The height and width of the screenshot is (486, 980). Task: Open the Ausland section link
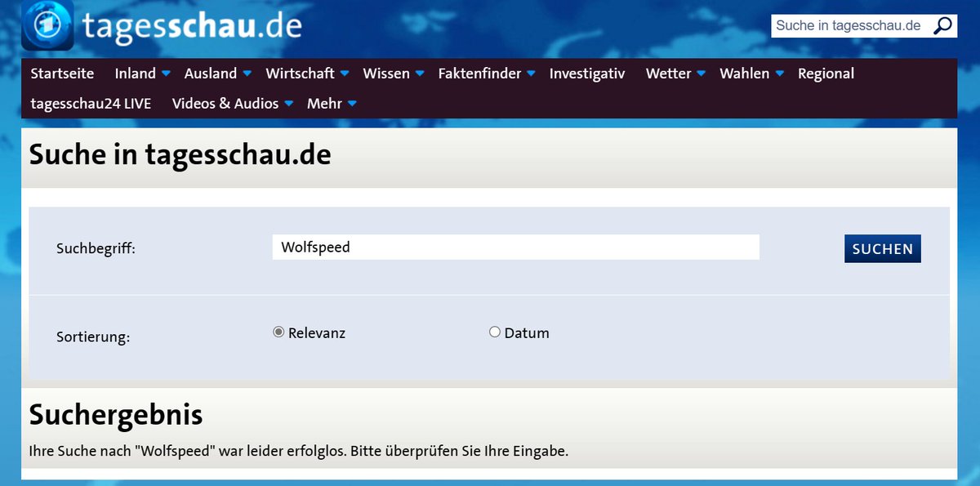(211, 74)
